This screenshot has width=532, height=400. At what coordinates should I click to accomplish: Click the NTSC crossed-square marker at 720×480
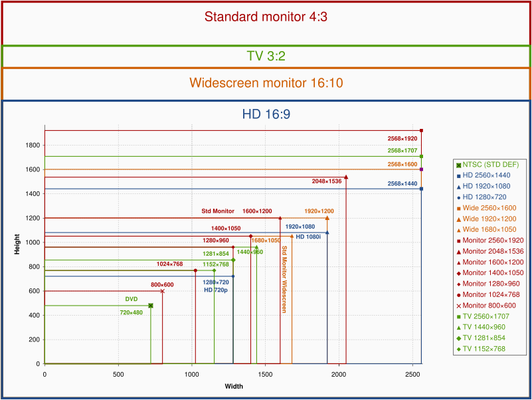pos(151,306)
